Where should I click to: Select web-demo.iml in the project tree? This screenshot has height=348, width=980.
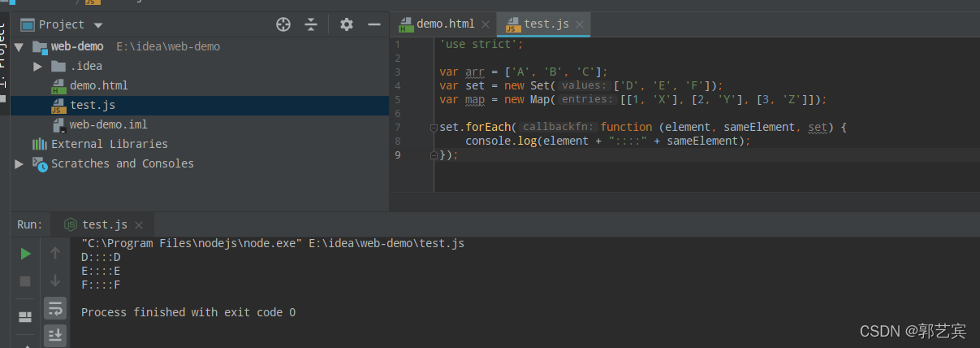(x=108, y=124)
